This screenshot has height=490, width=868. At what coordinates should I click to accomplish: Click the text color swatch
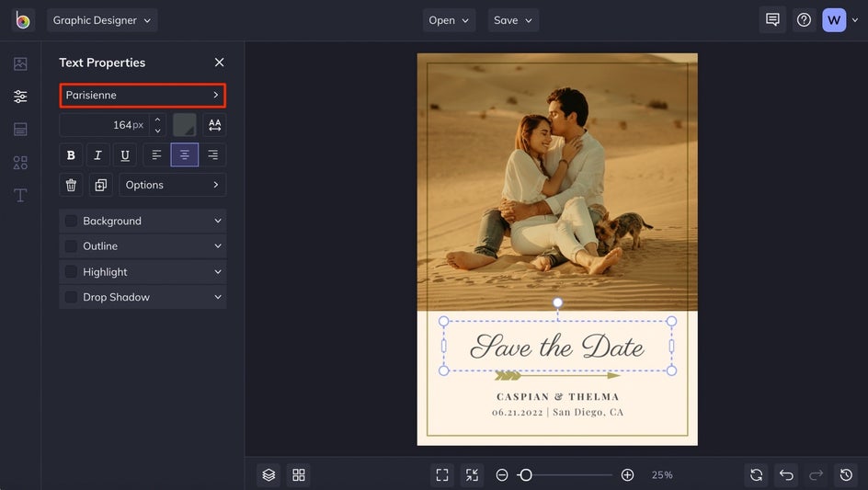184,125
